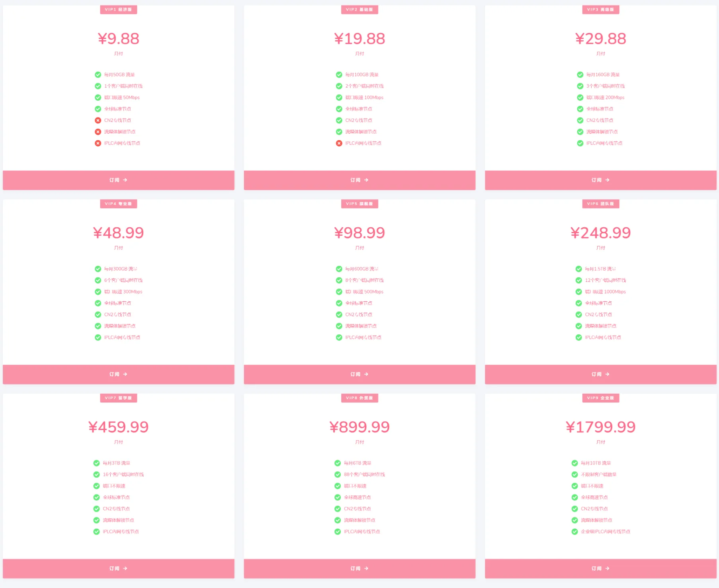Click green check beside 端口限速 1000Mbps
The width and height of the screenshot is (719, 588).
[x=578, y=292]
